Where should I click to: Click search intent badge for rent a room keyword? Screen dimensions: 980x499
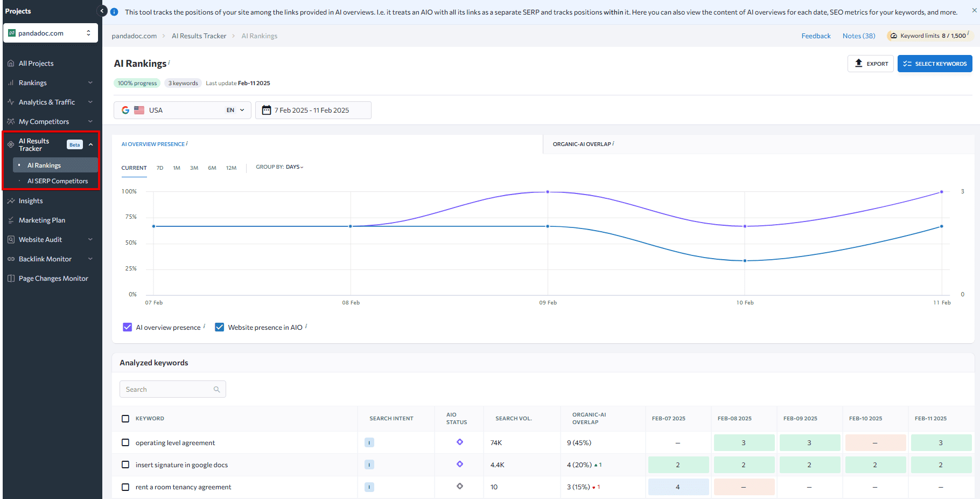[369, 487]
